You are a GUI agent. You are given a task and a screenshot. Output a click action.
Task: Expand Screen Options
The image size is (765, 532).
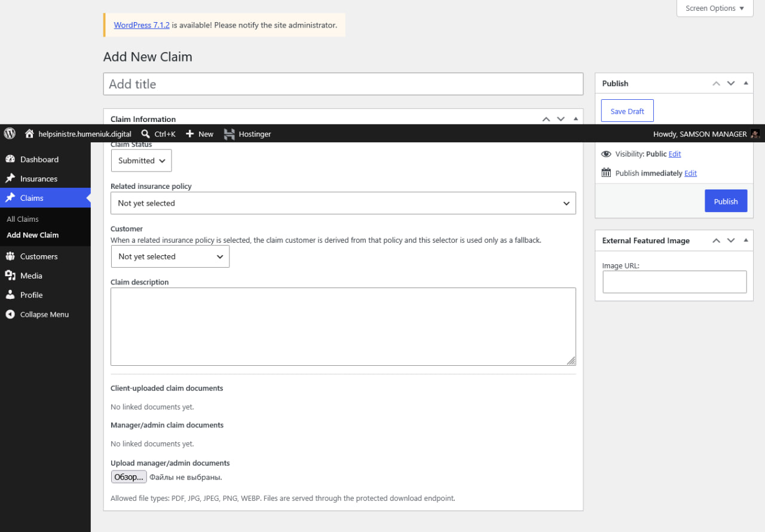click(x=715, y=8)
